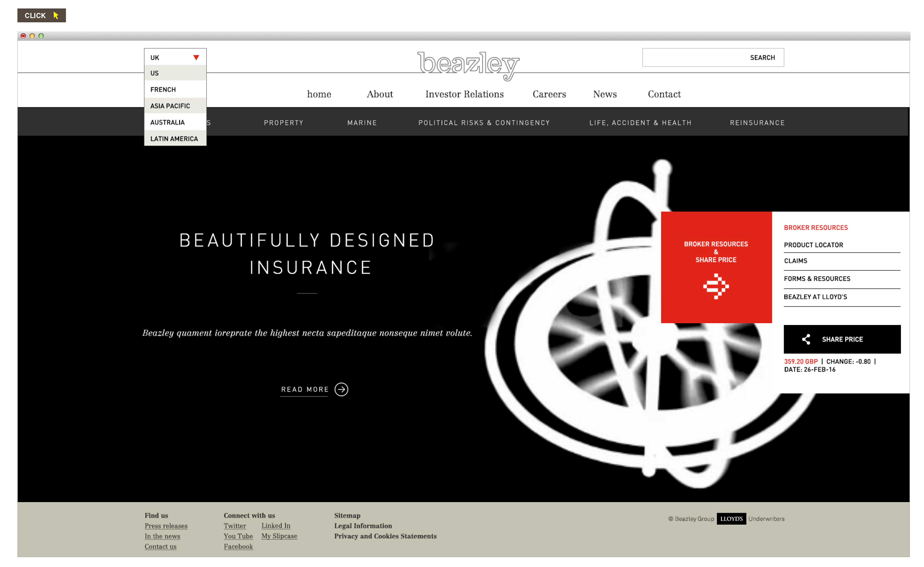This screenshot has height=567, width=924.
Task: Click the Find us footer heading
Action: (156, 516)
